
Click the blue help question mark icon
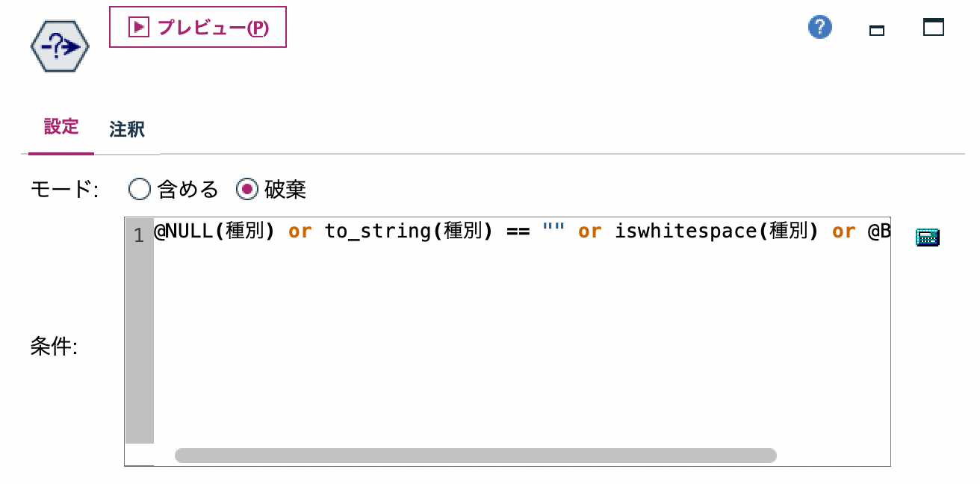(x=819, y=26)
